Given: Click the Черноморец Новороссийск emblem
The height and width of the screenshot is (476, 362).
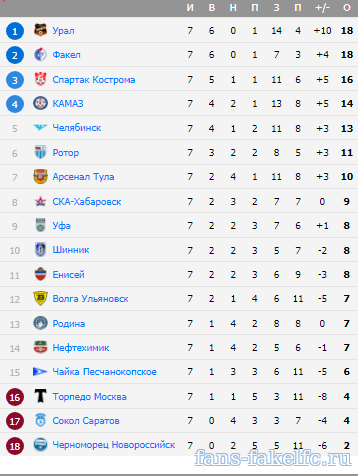Looking at the screenshot, I should click(40, 445).
